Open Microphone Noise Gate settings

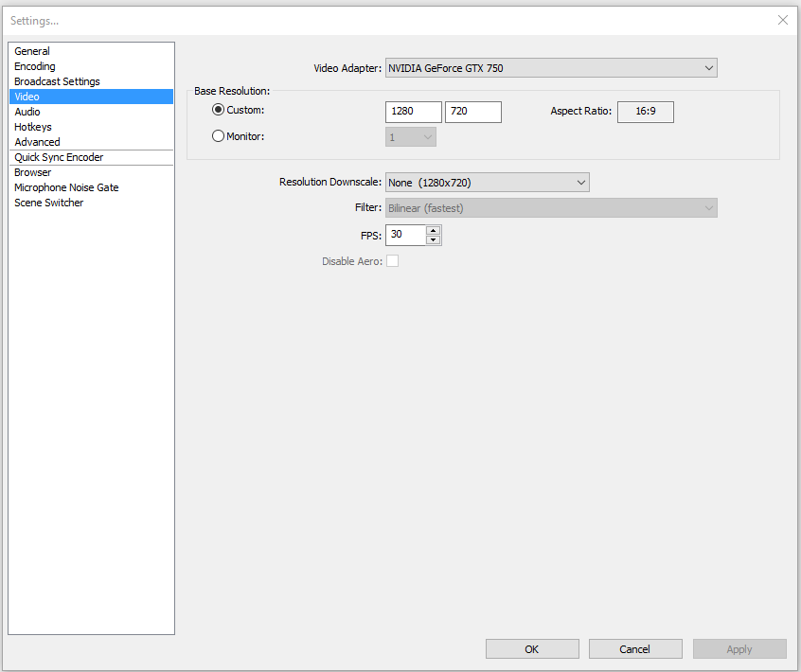point(91,187)
